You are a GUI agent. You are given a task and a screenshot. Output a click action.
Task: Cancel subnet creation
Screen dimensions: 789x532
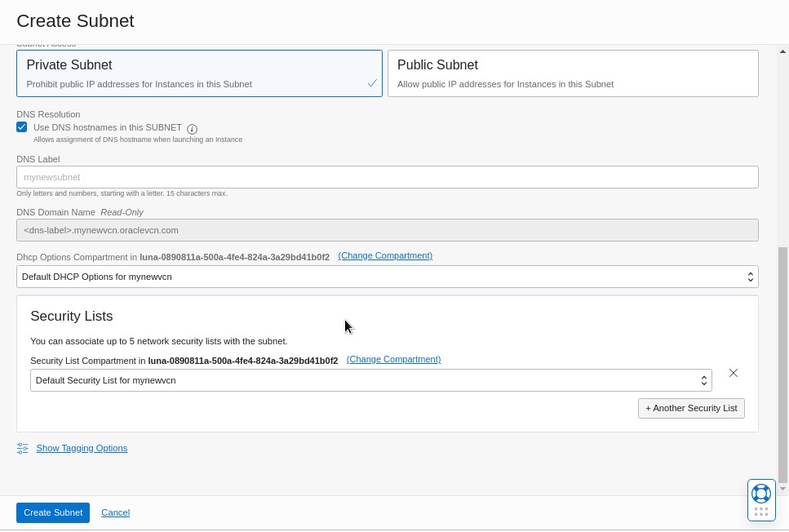115,512
